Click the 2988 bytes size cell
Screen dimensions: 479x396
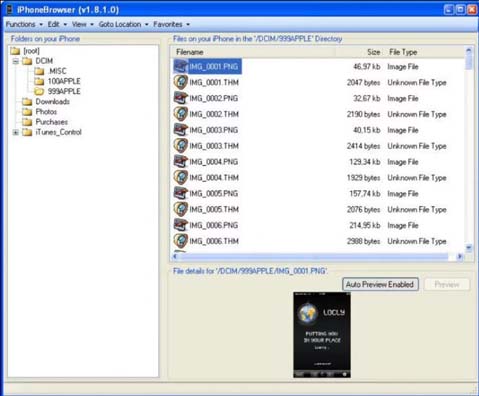pyautogui.click(x=364, y=241)
